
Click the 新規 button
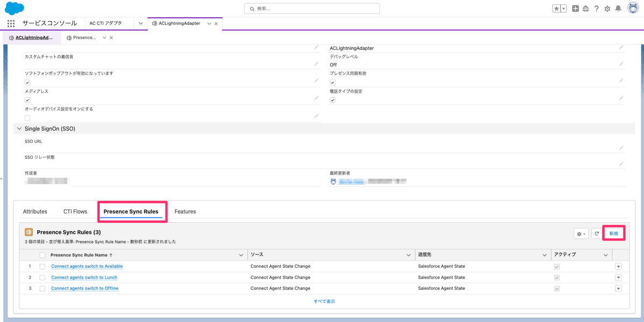coord(613,234)
